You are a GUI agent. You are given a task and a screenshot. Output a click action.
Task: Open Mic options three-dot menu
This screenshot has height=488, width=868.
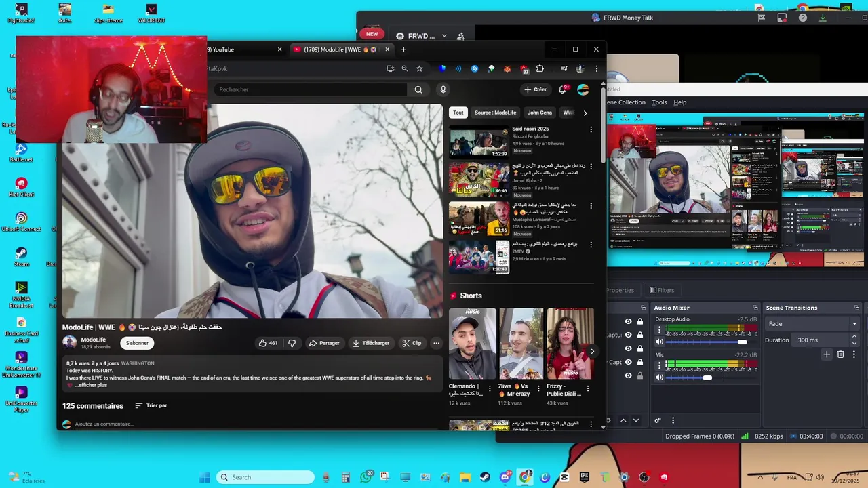point(659,366)
